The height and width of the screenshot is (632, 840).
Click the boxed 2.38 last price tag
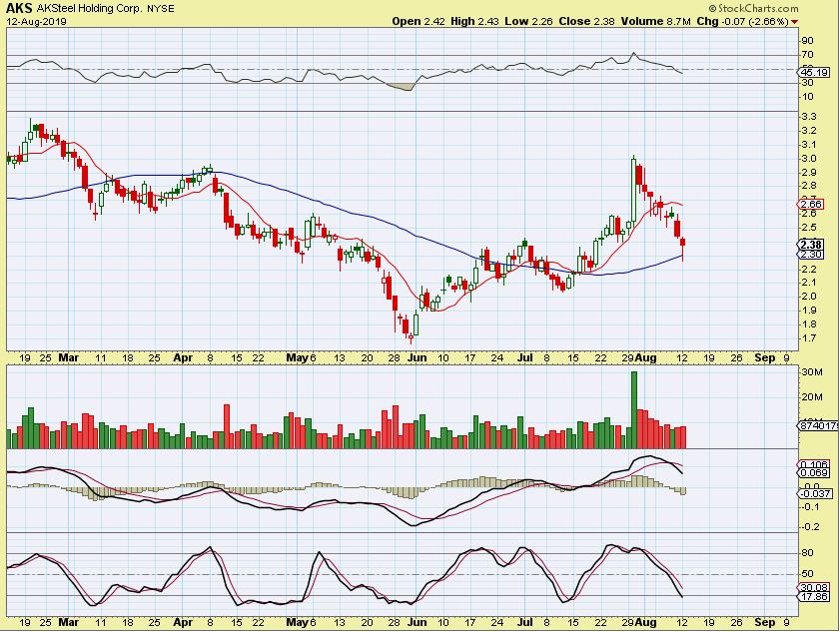click(812, 245)
